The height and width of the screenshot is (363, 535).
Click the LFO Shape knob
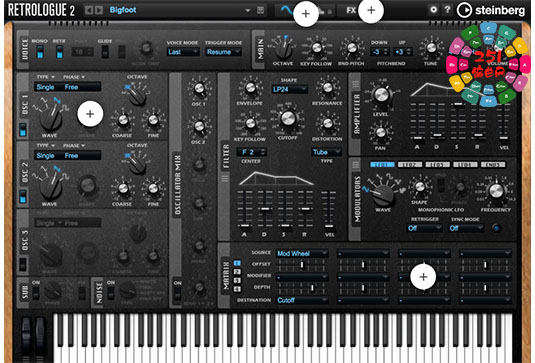pyautogui.click(x=420, y=187)
